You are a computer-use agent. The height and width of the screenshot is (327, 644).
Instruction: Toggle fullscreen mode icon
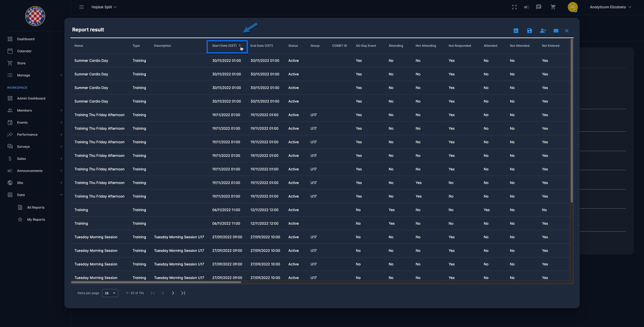coord(514,7)
